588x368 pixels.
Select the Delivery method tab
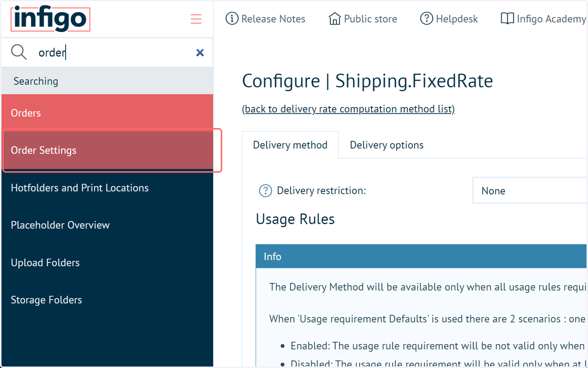[x=290, y=145]
